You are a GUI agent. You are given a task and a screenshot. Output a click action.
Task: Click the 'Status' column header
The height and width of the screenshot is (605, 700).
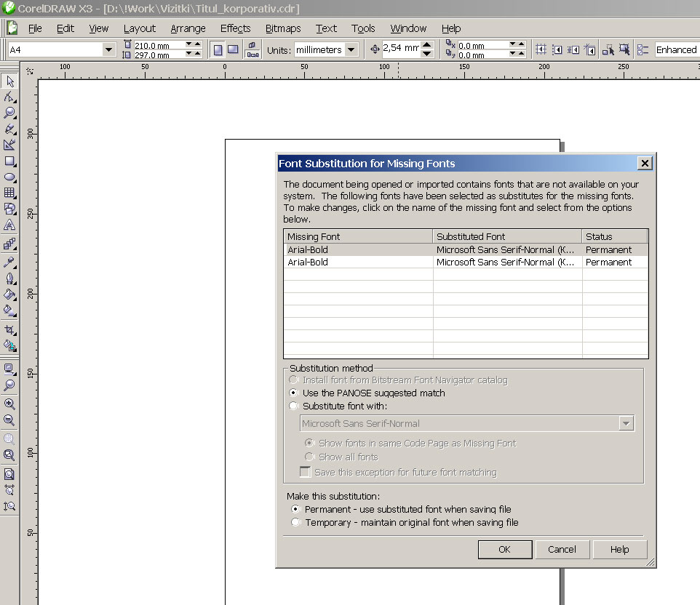(x=615, y=236)
